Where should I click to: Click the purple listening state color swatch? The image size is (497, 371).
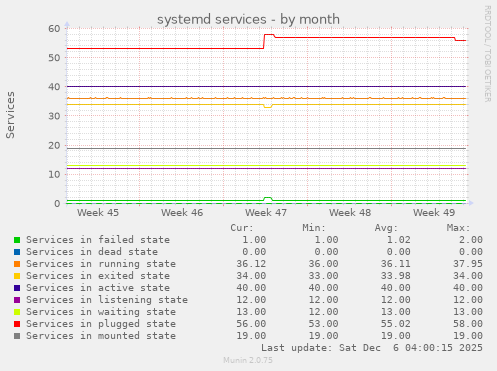click(x=17, y=300)
